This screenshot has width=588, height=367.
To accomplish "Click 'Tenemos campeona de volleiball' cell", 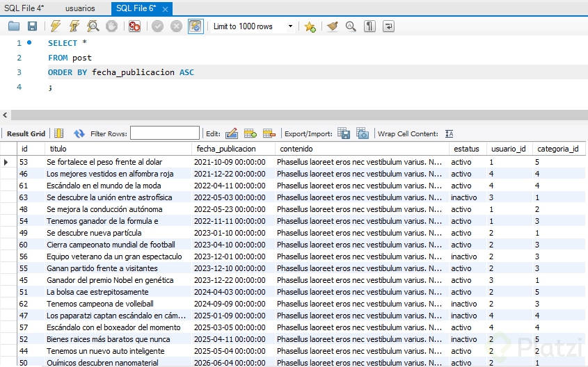I will coord(118,304).
